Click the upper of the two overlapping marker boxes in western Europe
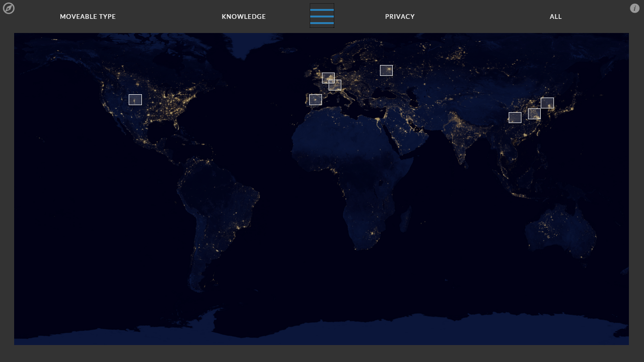The image size is (644, 362). [328, 78]
